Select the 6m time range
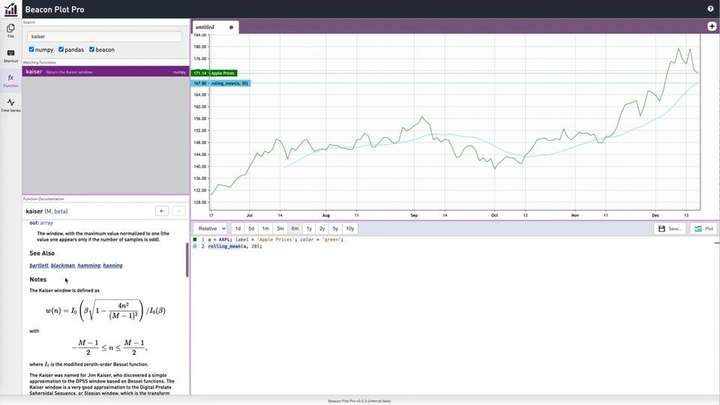The width and height of the screenshot is (720, 405). [x=294, y=228]
